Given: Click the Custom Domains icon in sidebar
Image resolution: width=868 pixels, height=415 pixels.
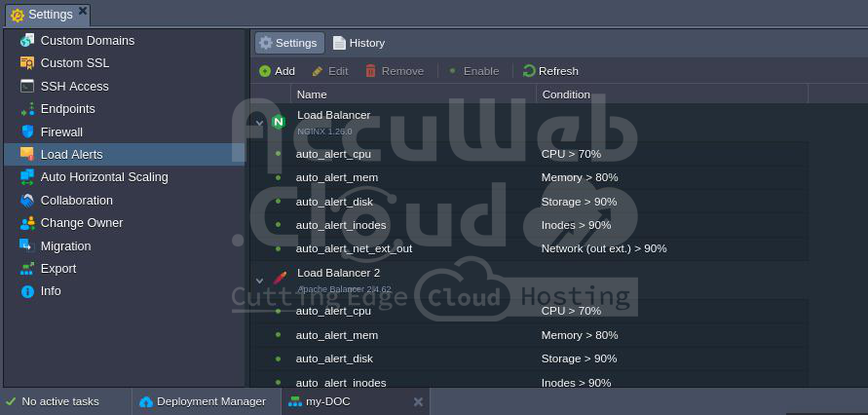Looking at the screenshot, I should [27, 40].
